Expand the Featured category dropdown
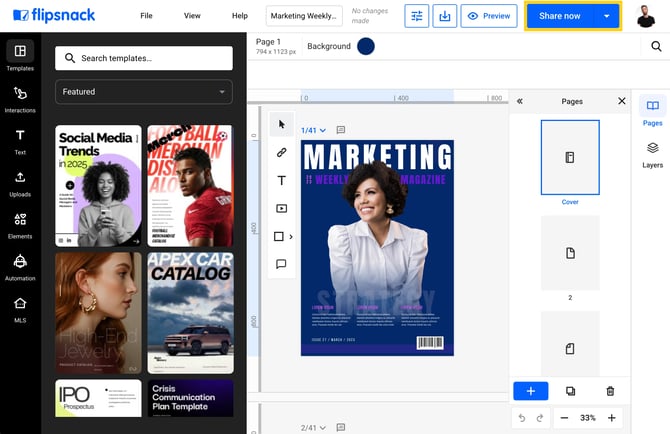Image resolution: width=670 pixels, height=434 pixels. pyautogui.click(x=144, y=92)
